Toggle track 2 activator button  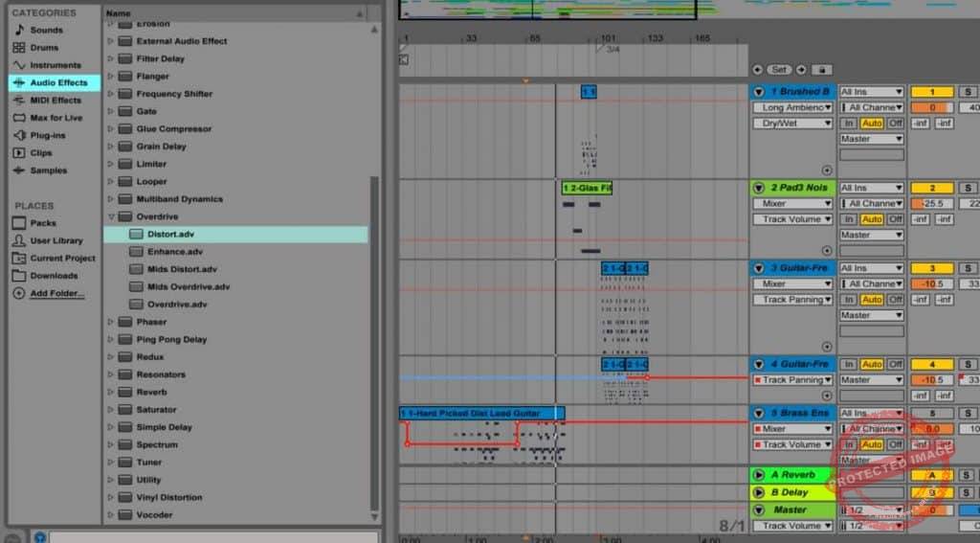[931, 188]
